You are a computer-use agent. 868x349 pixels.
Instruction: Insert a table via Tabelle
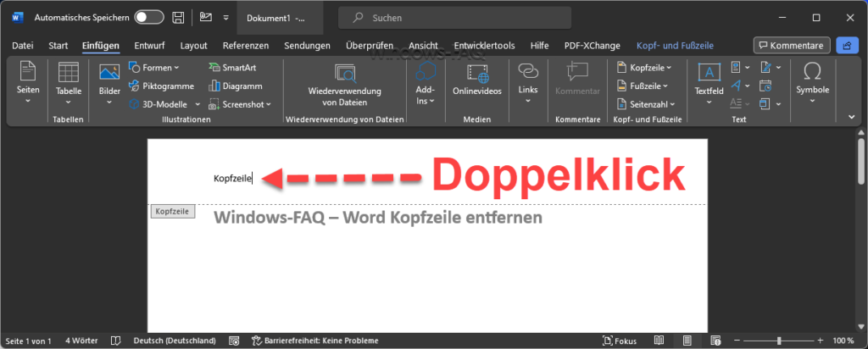(69, 84)
